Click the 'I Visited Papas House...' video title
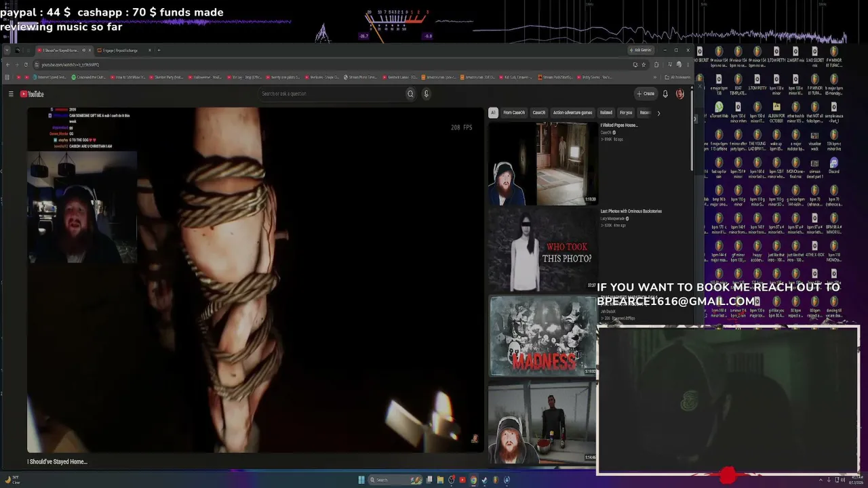Screen dimensions: 868x488 coord(619,125)
